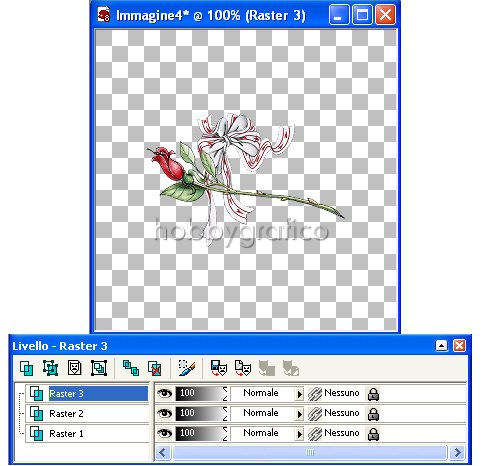Click the Raster 3 opacity slider
This screenshot has width=484, height=466.
point(201,393)
